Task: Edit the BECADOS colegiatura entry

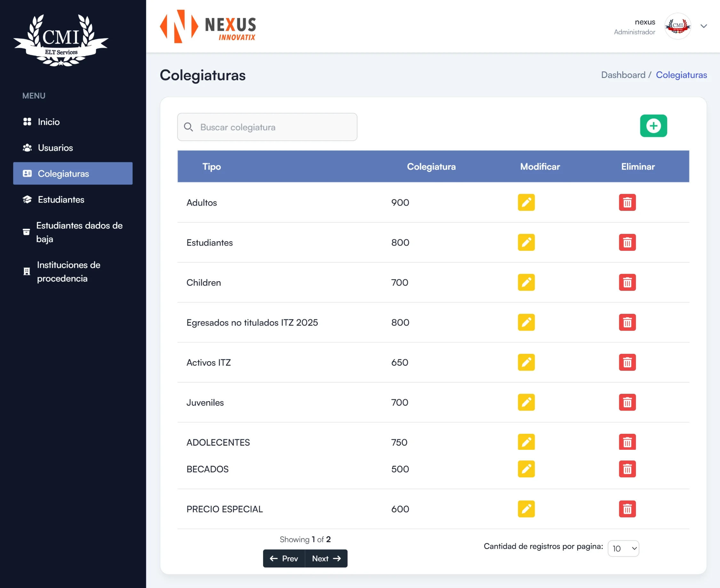Action: click(x=526, y=469)
